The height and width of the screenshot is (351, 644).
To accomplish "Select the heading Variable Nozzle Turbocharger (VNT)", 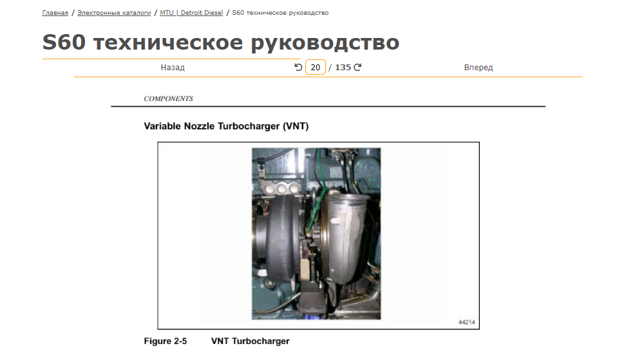I will point(226,126).
